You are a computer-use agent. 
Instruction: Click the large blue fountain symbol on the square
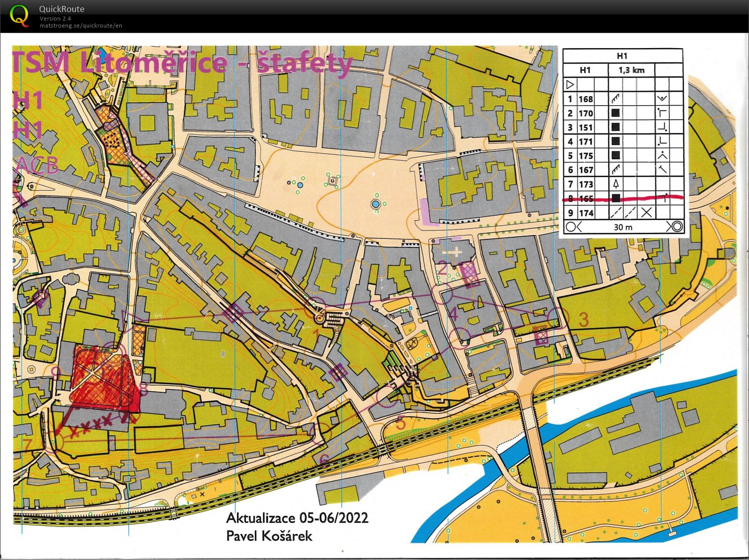click(x=376, y=204)
